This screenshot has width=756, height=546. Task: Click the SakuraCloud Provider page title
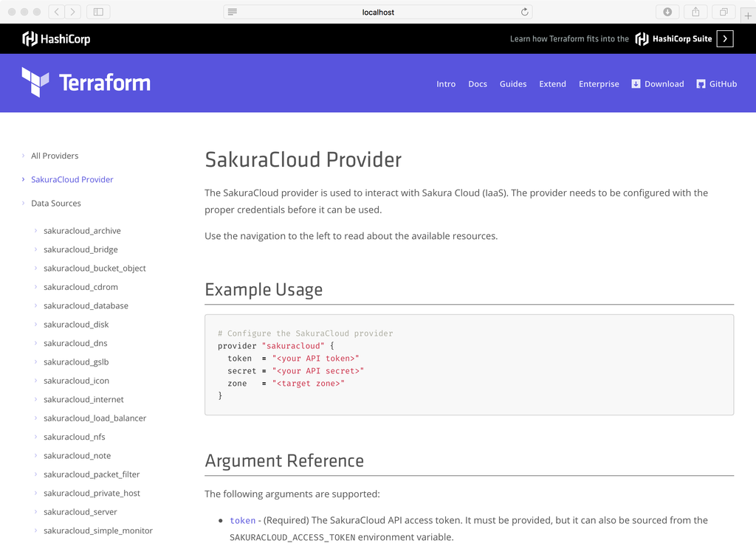303,160
